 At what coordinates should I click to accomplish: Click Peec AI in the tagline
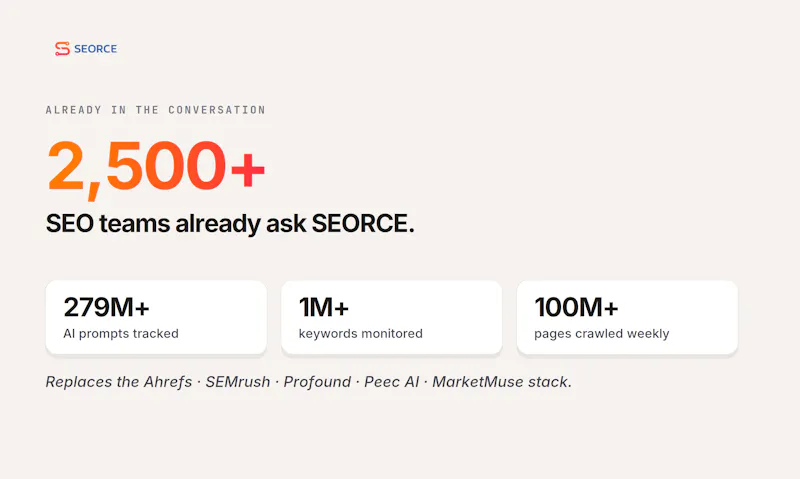[391, 382]
